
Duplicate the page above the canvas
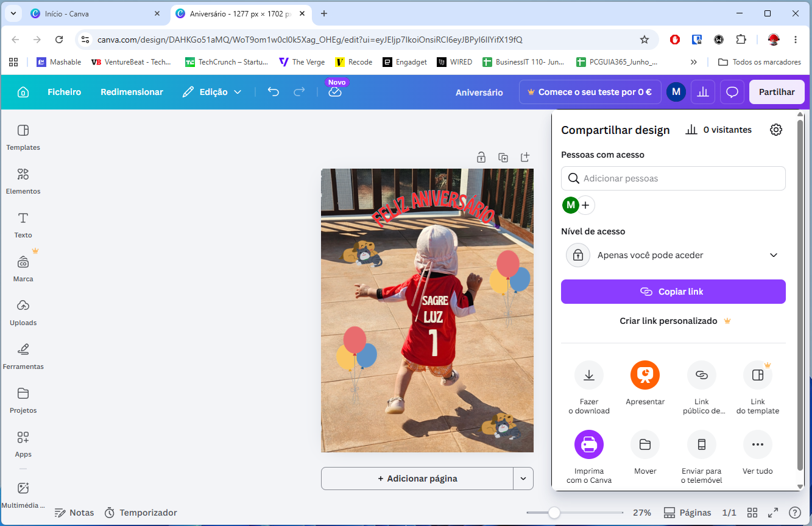point(503,157)
